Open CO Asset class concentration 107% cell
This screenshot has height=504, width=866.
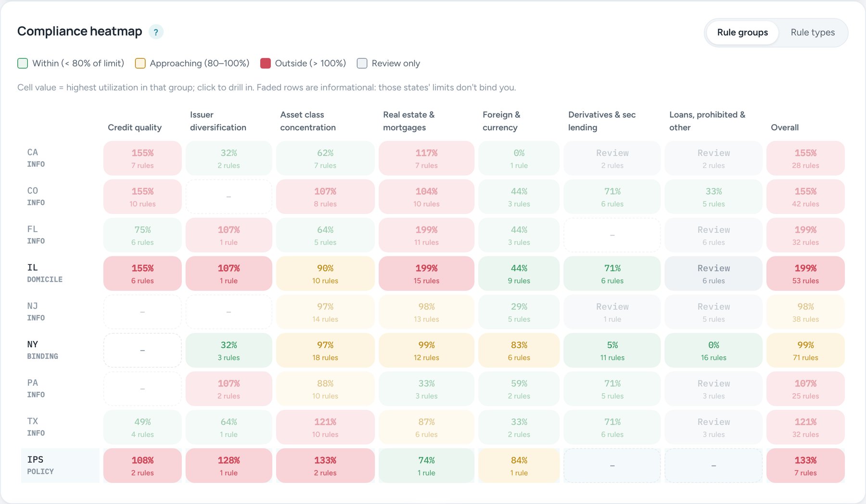tap(325, 196)
